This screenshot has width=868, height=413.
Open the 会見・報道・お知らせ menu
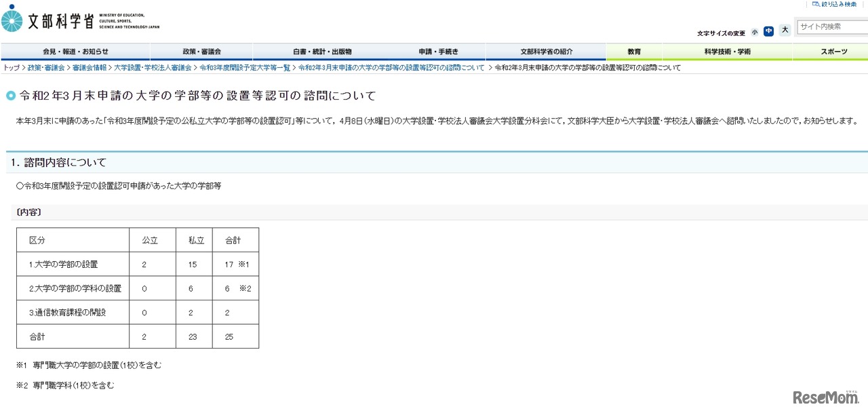[75, 51]
